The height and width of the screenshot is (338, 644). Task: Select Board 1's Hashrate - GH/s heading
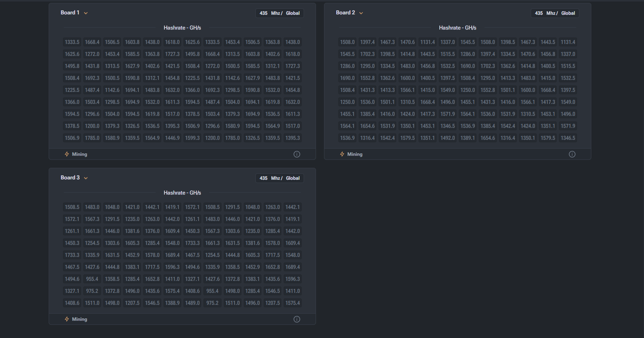[x=182, y=28]
